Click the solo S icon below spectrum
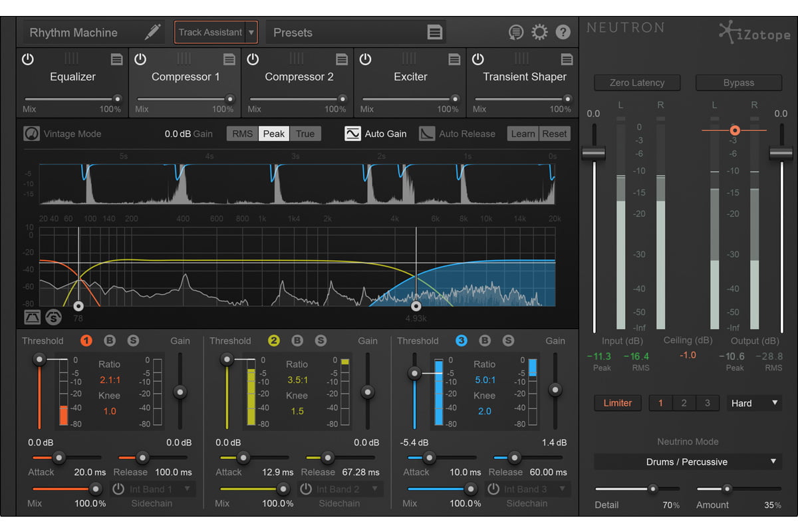This screenshot has width=798, height=532. tap(54, 317)
